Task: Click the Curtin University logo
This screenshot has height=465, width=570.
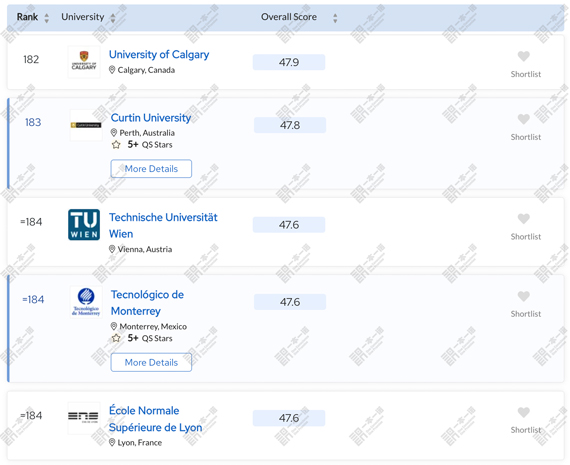Action: pos(86,125)
